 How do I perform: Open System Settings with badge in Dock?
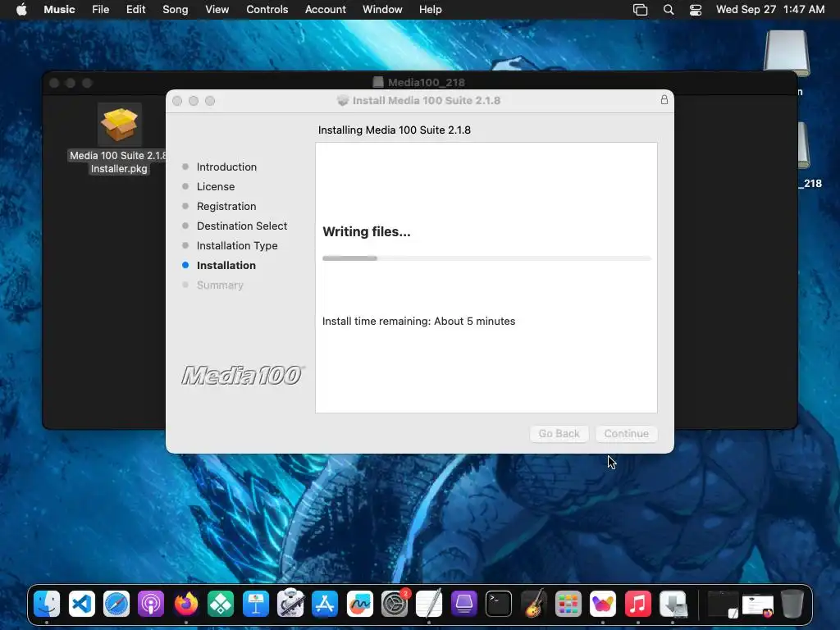tap(395, 605)
